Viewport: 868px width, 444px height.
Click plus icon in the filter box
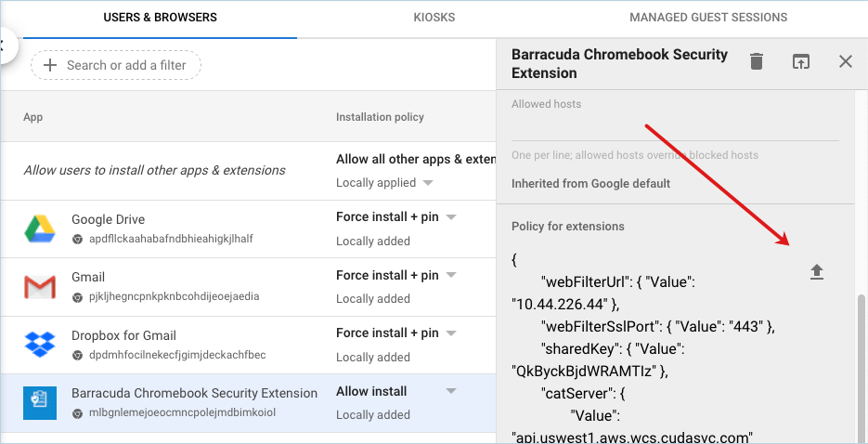(50, 65)
